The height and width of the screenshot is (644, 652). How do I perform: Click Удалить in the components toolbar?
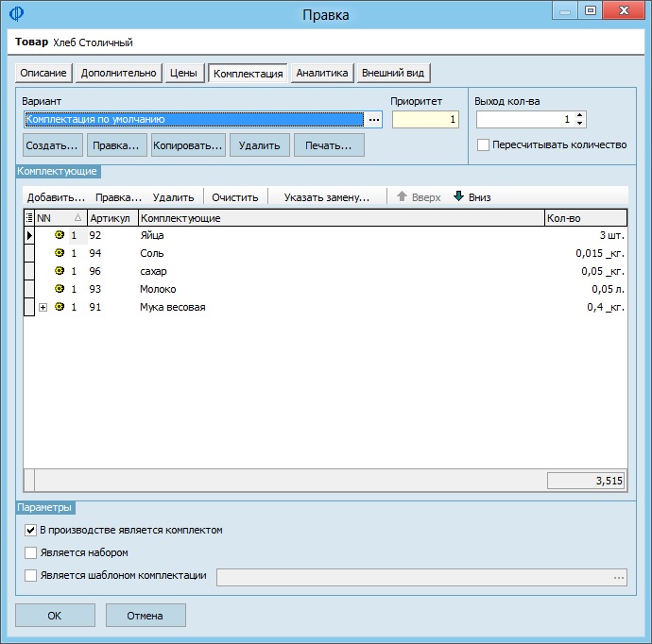174,197
